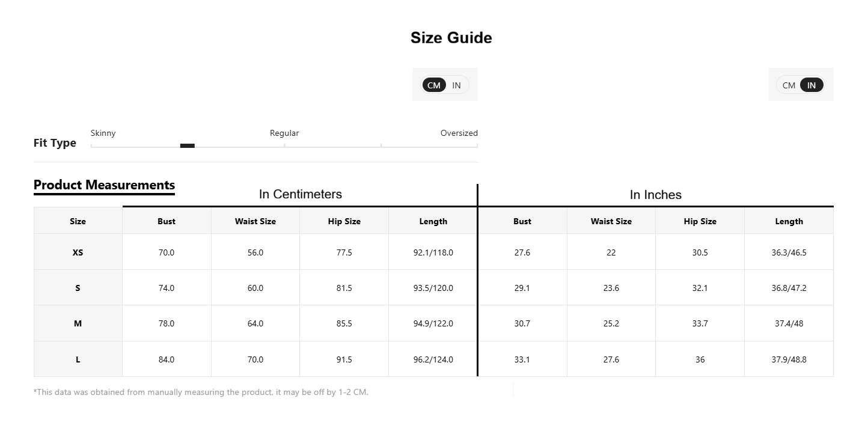The width and height of the screenshot is (868, 422).
Task: Click the Skinny fit label
Action: click(103, 133)
